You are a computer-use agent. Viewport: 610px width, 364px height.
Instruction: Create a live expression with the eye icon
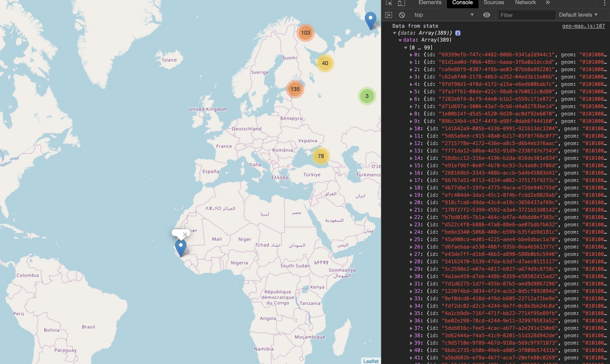(x=486, y=15)
